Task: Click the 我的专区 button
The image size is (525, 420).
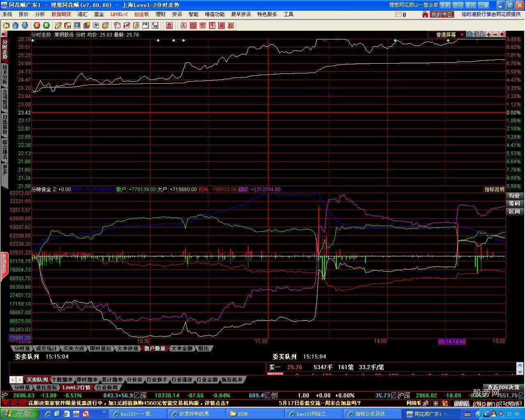Action: click(442, 14)
